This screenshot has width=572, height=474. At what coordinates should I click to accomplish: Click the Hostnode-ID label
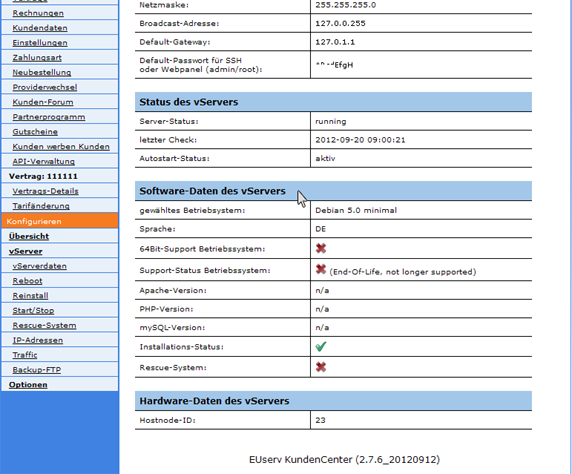pos(167,420)
